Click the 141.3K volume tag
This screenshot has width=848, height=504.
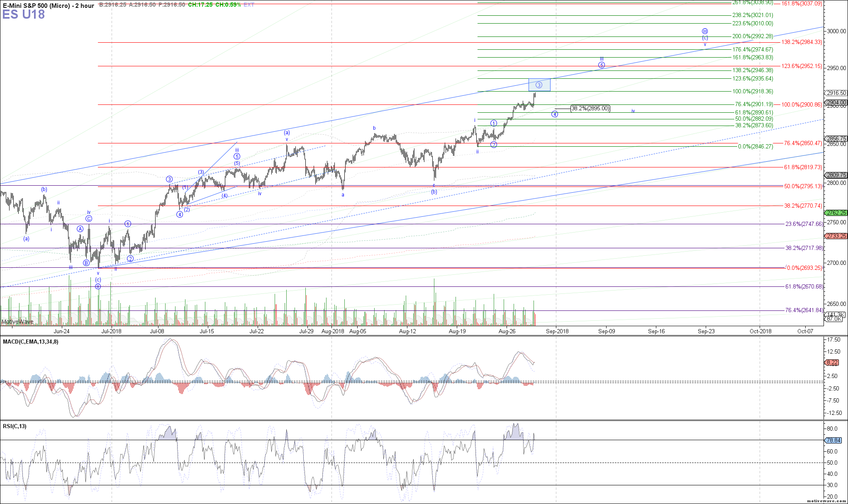[x=834, y=315]
